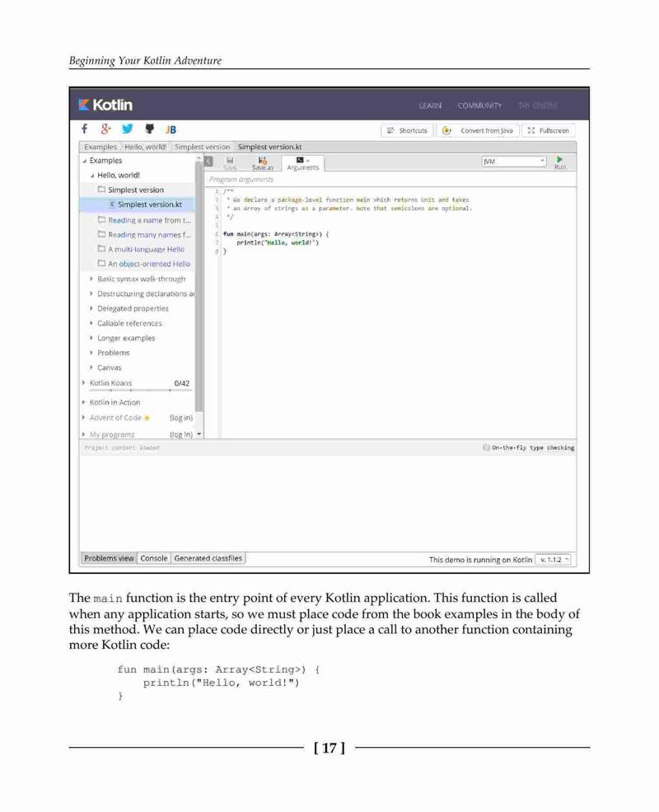Click the sidebar vertical scrollbar
The image size is (659, 812).
(199, 285)
